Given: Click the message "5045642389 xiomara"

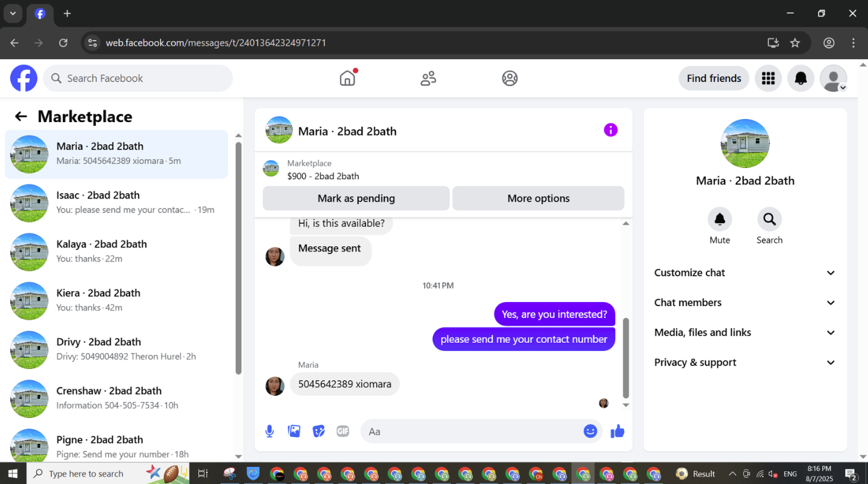Looking at the screenshot, I should click(345, 384).
